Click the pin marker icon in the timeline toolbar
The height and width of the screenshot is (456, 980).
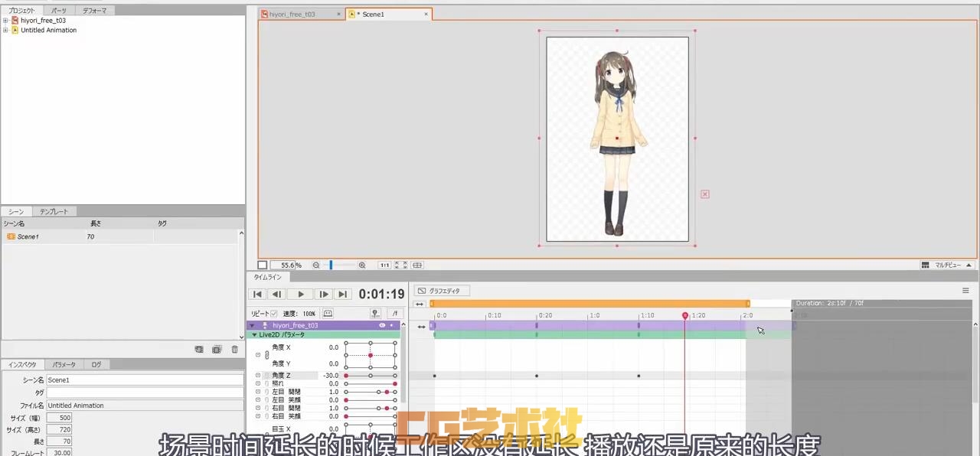tap(375, 314)
